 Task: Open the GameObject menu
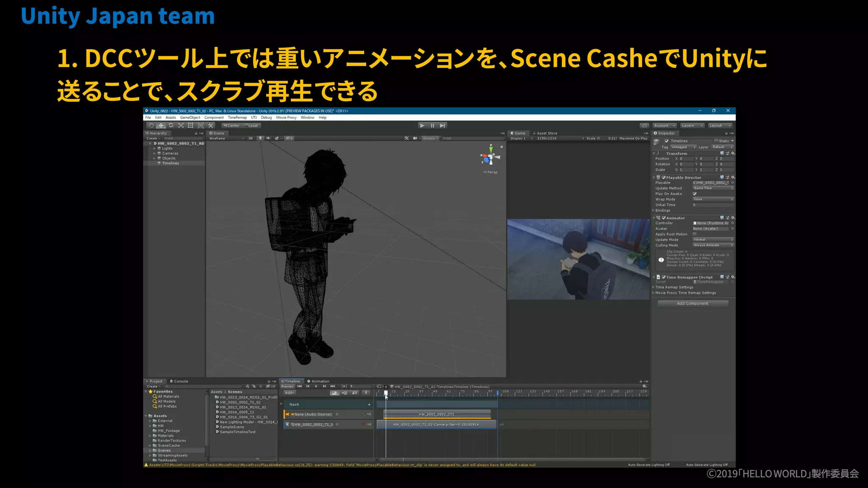(190, 118)
